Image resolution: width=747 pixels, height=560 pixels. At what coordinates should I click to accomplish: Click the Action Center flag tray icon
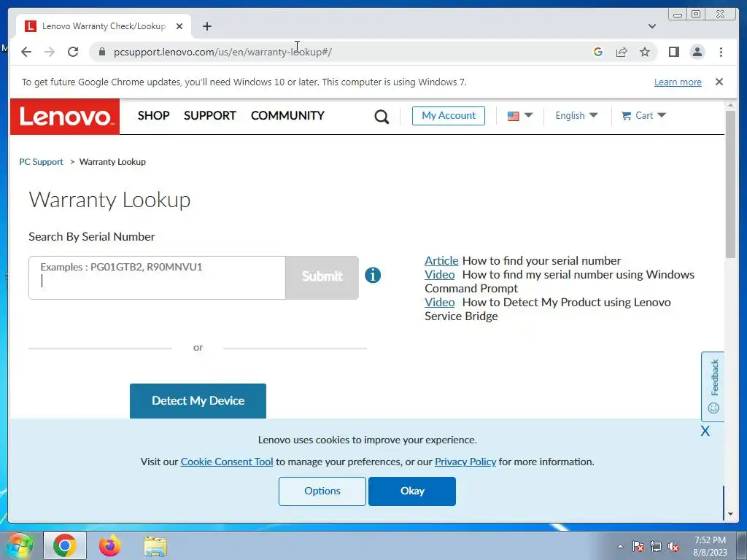(x=638, y=546)
